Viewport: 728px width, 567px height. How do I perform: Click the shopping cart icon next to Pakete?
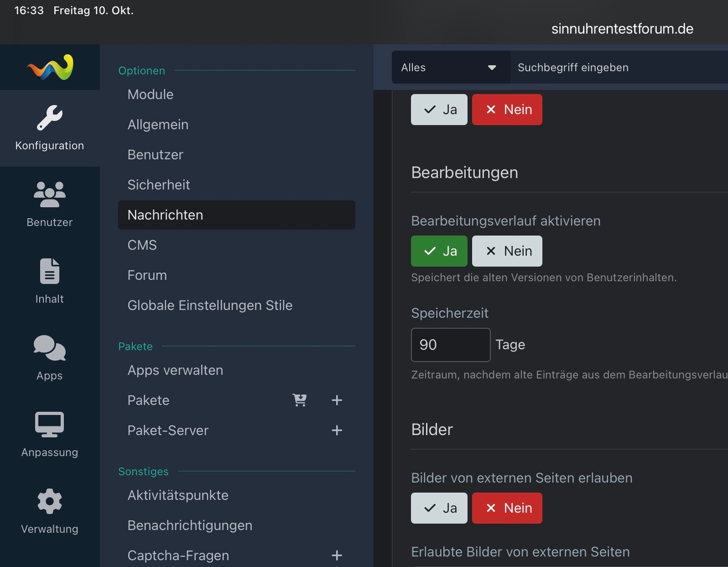coord(300,400)
